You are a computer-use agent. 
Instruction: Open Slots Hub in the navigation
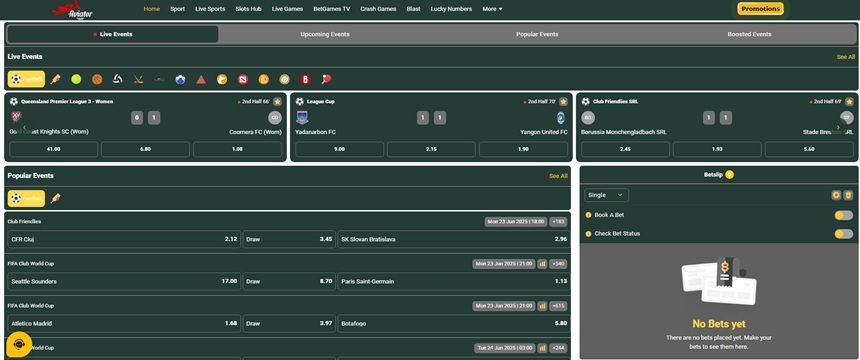click(x=248, y=9)
